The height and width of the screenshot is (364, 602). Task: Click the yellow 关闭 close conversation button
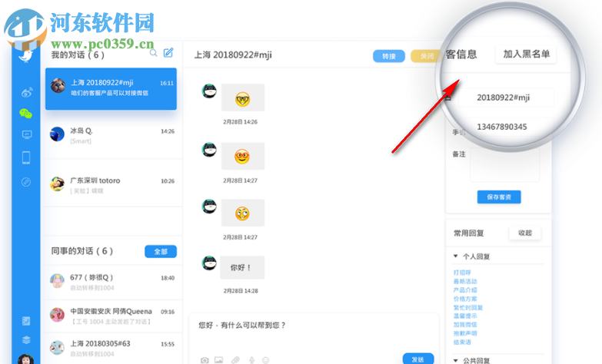tap(424, 56)
